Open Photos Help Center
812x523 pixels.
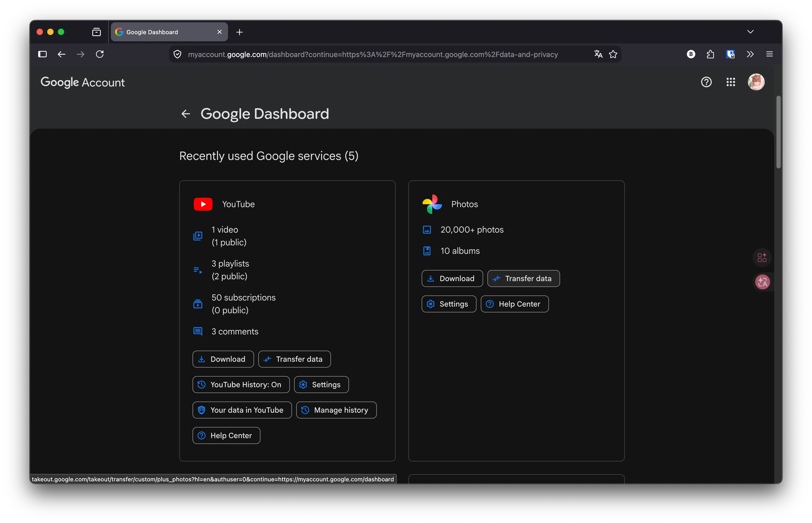tap(514, 304)
